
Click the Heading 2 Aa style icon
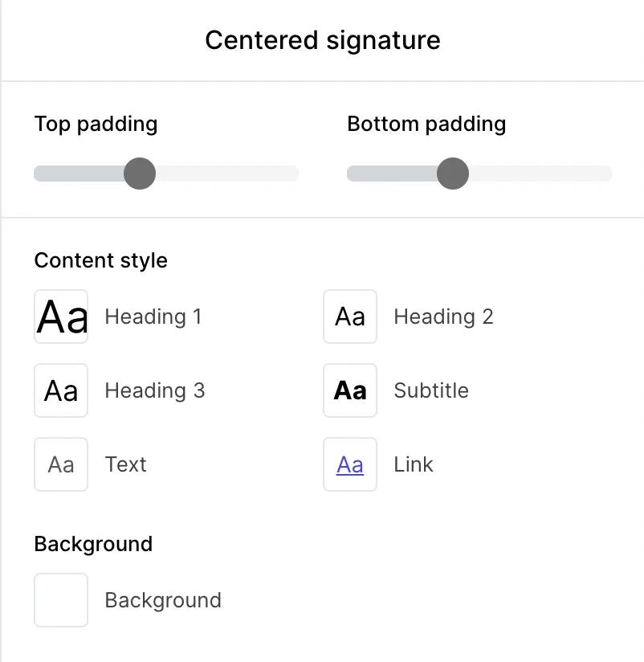click(350, 317)
